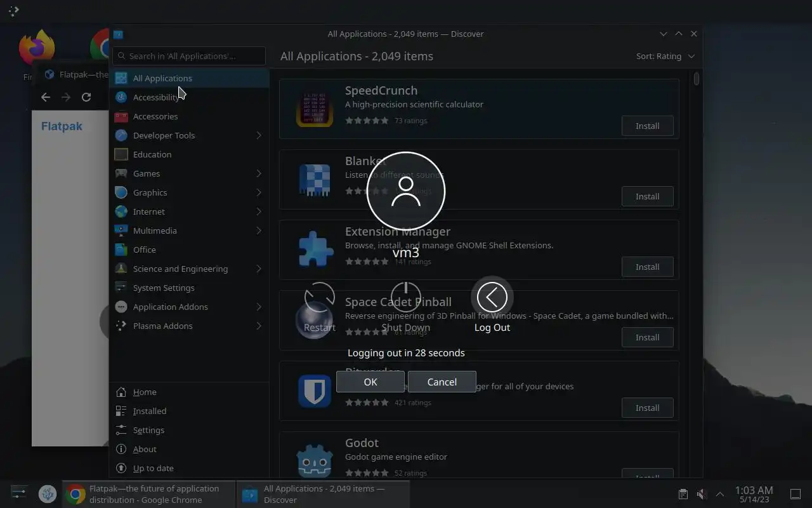
Task: Switch to Discover taskbar entry
Action: (x=323, y=494)
